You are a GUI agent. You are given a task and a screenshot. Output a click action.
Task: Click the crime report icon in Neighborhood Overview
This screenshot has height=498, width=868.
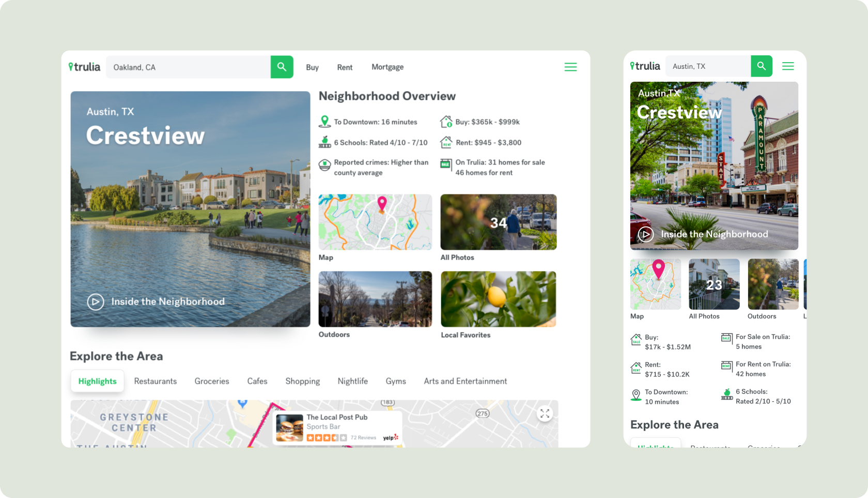pos(324,164)
